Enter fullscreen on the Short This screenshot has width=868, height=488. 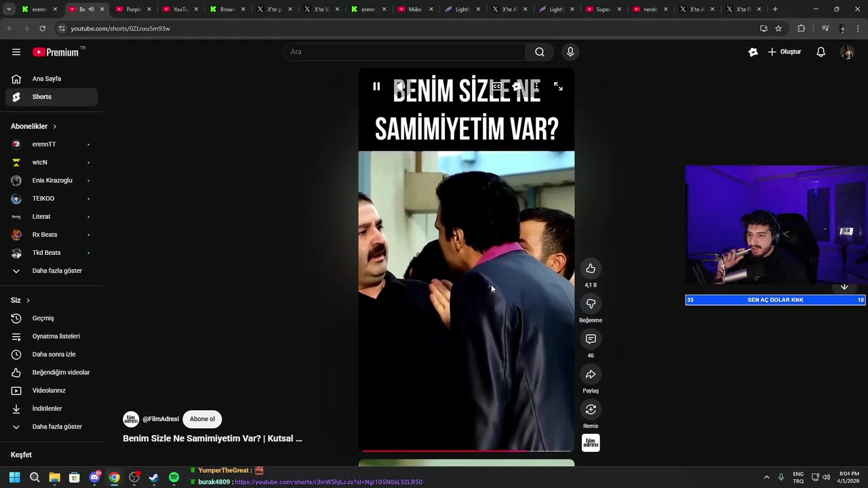[558, 86]
